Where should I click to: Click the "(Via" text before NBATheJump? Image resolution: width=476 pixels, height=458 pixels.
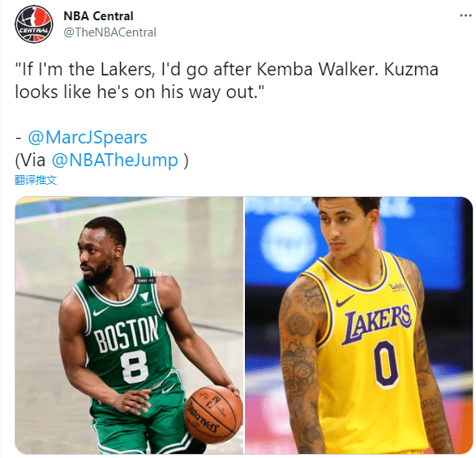30,160
